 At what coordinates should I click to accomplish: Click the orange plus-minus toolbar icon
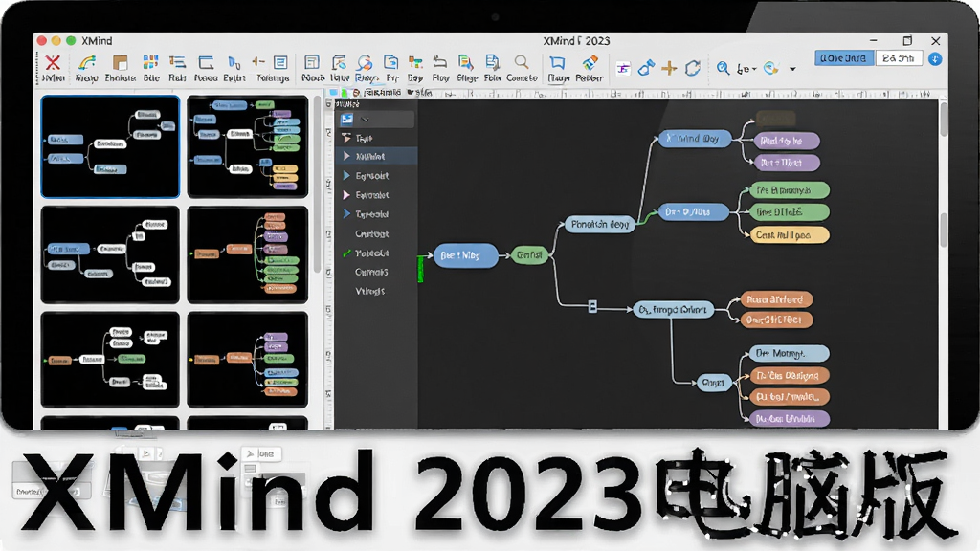(x=258, y=62)
